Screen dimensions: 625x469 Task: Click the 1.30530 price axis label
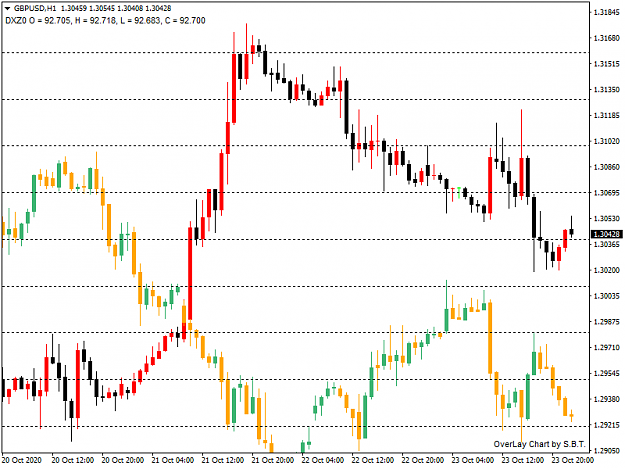pos(607,219)
